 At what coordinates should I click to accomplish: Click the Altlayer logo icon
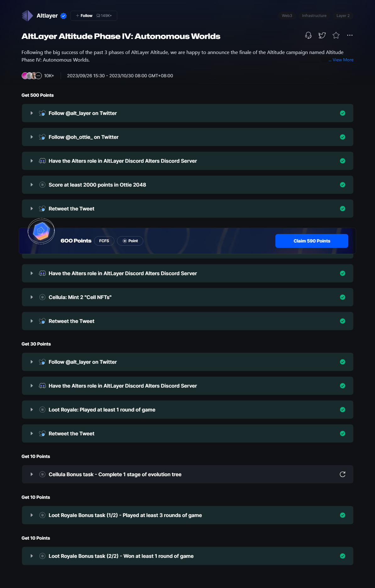pos(27,16)
